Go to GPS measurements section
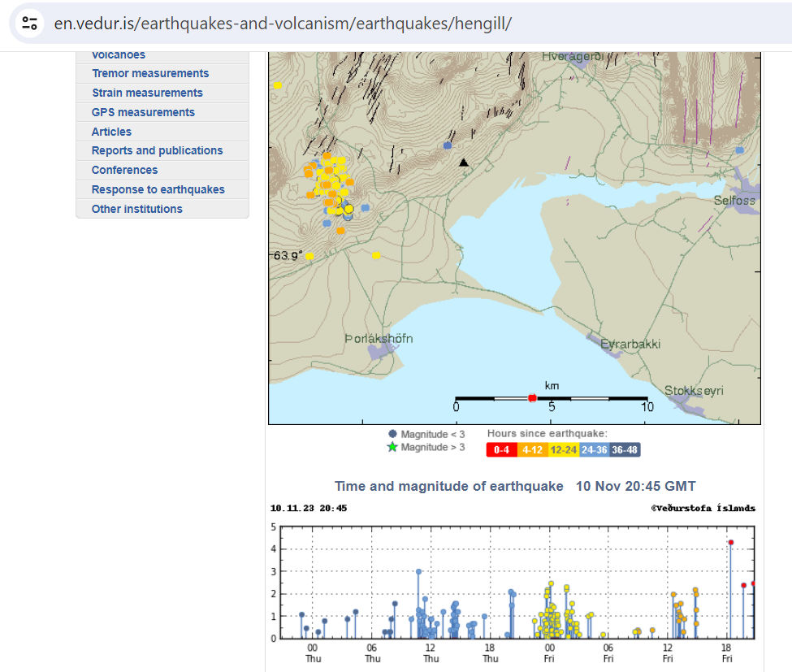Image resolution: width=792 pixels, height=672 pixels. 143,112
